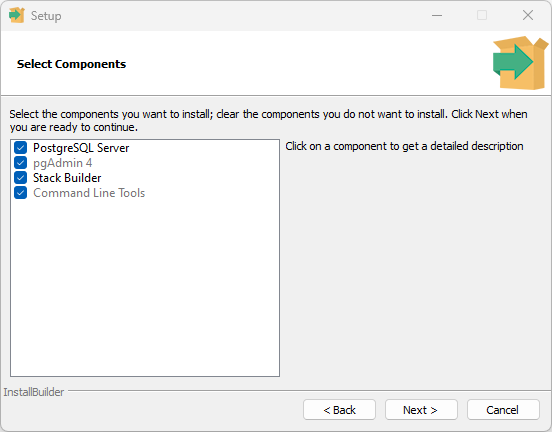Minimize the Setup window

coord(437,15)
